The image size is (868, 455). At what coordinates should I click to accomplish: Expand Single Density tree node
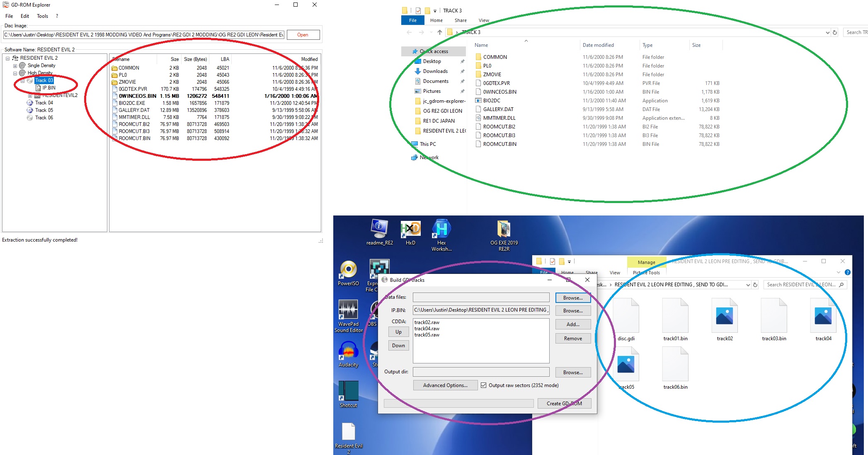(x=15, y=66)
